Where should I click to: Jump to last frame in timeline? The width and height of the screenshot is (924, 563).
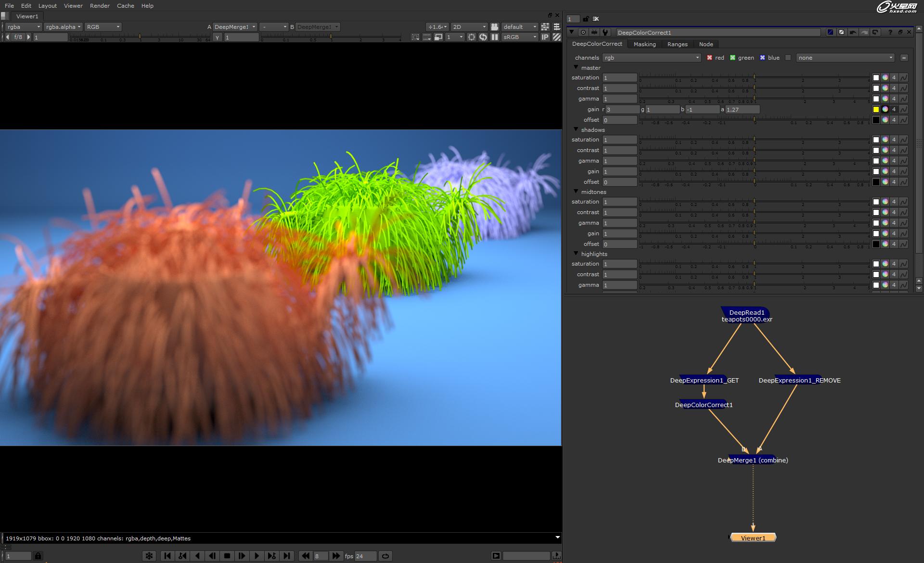[x=287, y=556]
